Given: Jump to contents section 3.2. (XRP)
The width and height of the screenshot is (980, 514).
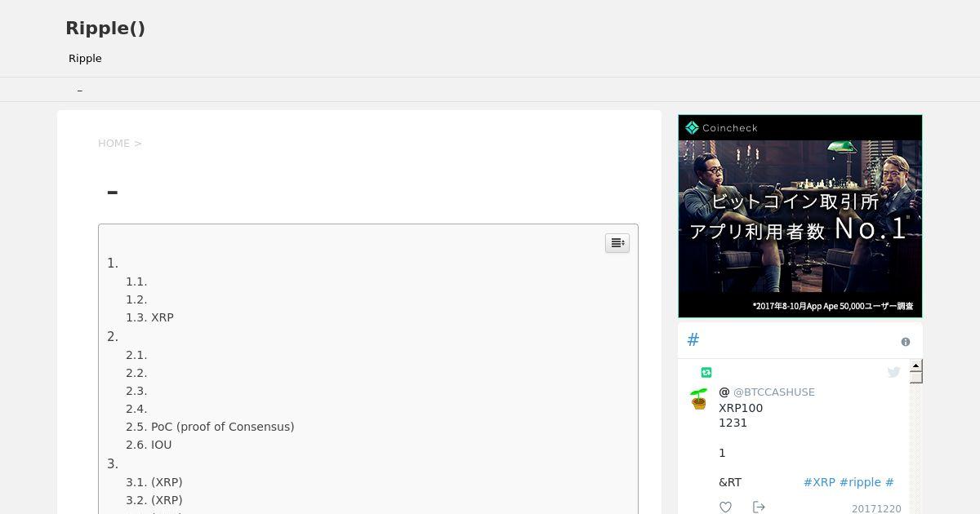Looking at the screenshot, I should [154, 500].
